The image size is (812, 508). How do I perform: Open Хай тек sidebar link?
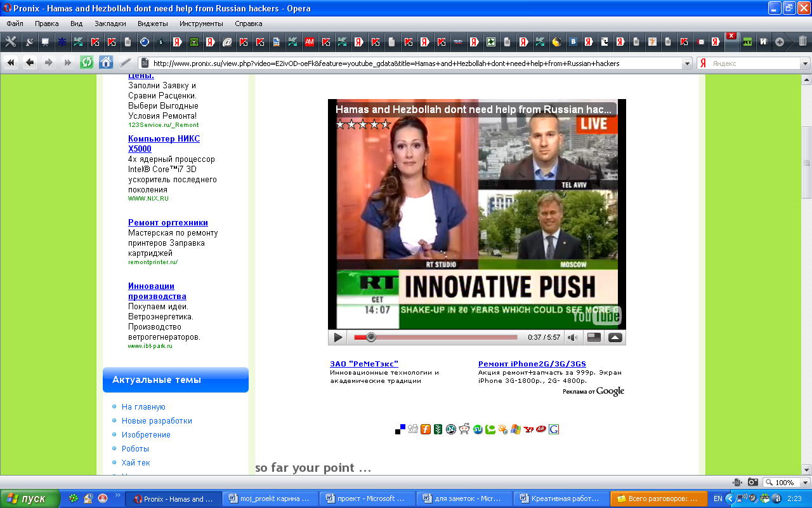[x=136, y=463]
